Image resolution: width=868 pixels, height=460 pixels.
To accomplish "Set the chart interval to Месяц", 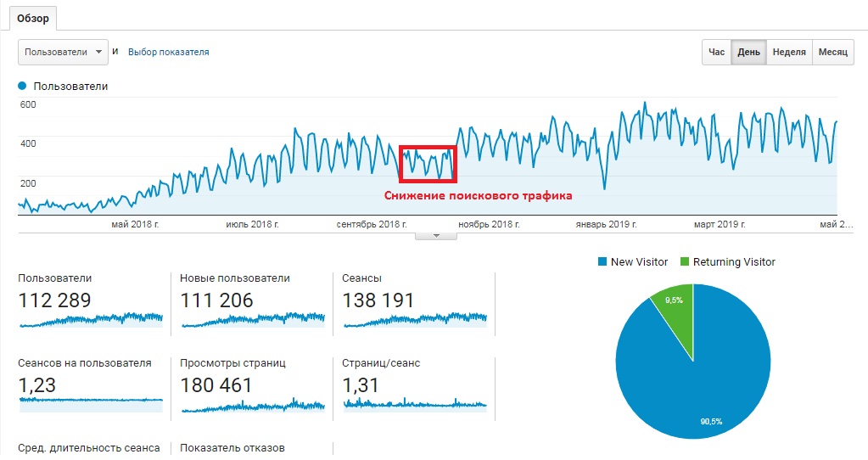I will point(832,52).
